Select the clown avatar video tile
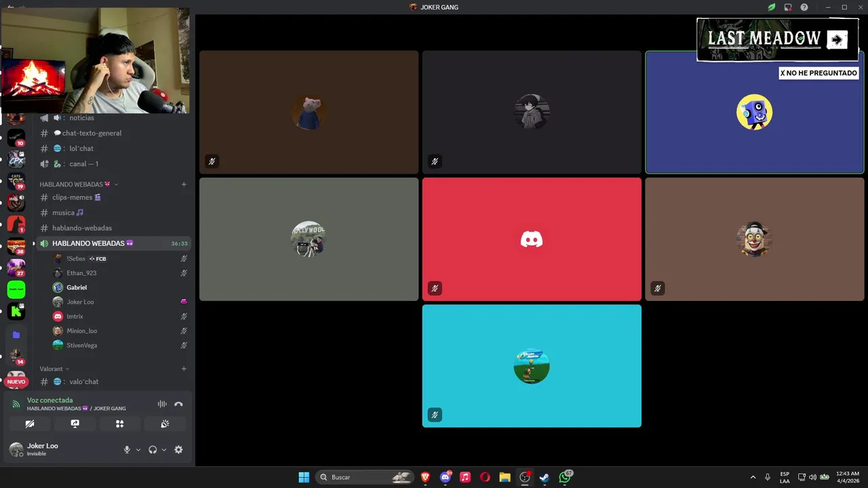 755,239
